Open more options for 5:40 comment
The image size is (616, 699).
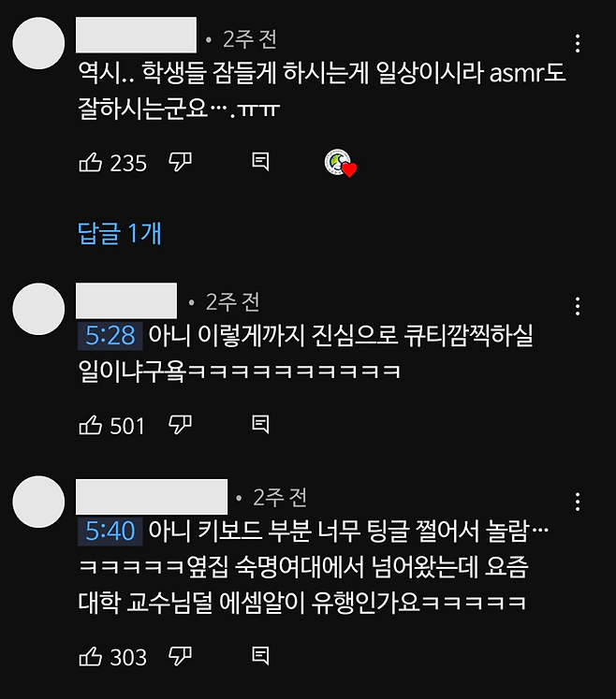578,502
